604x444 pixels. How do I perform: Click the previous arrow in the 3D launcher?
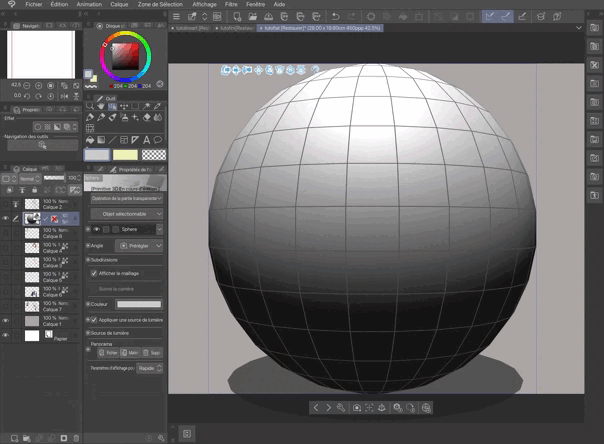[316, 408]
